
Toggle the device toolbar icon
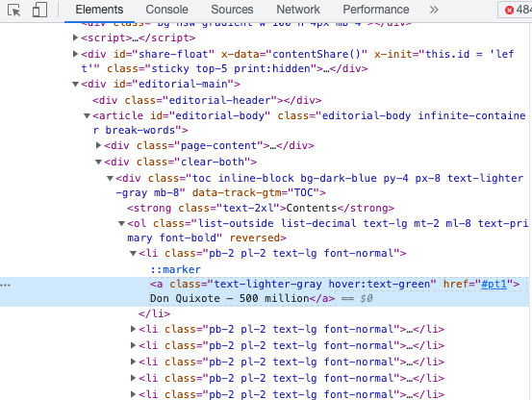tap(39, 10)
